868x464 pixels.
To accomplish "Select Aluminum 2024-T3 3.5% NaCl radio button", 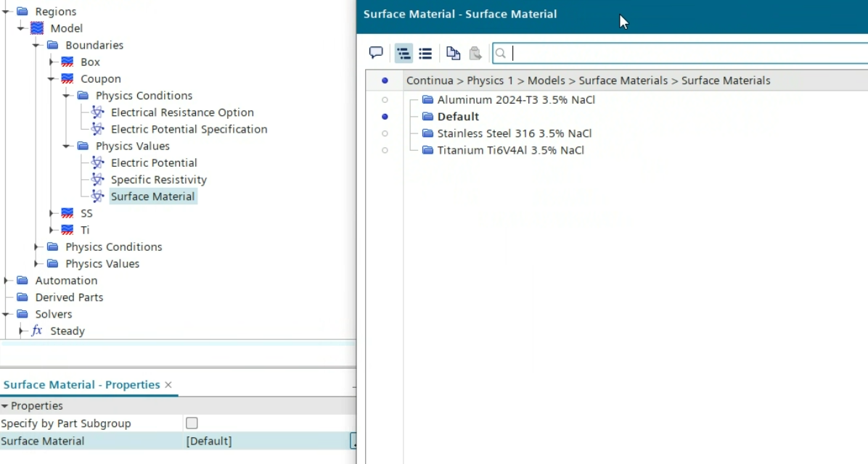I will point(385,100).
